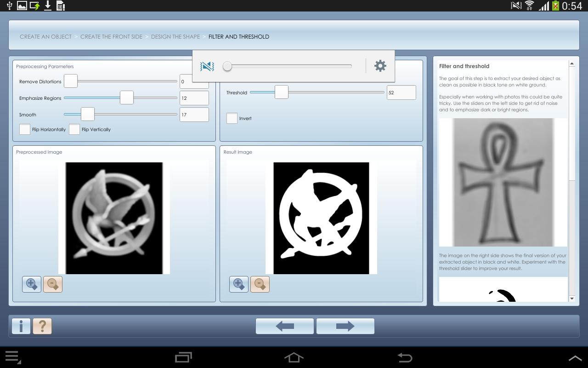Open volume settings gear icon
The image size is (588, 368).
pyautogui.click(x=380, y=66)
